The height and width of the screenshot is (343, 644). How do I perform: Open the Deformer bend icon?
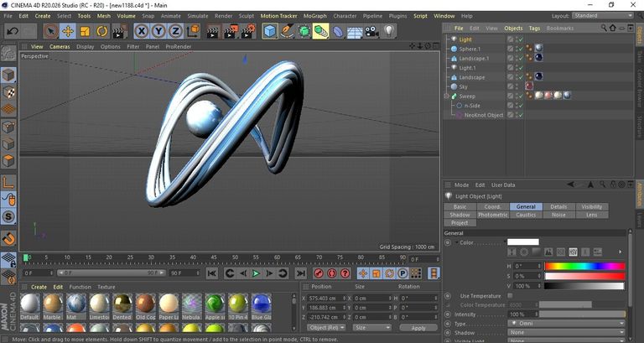pos(338,31)
